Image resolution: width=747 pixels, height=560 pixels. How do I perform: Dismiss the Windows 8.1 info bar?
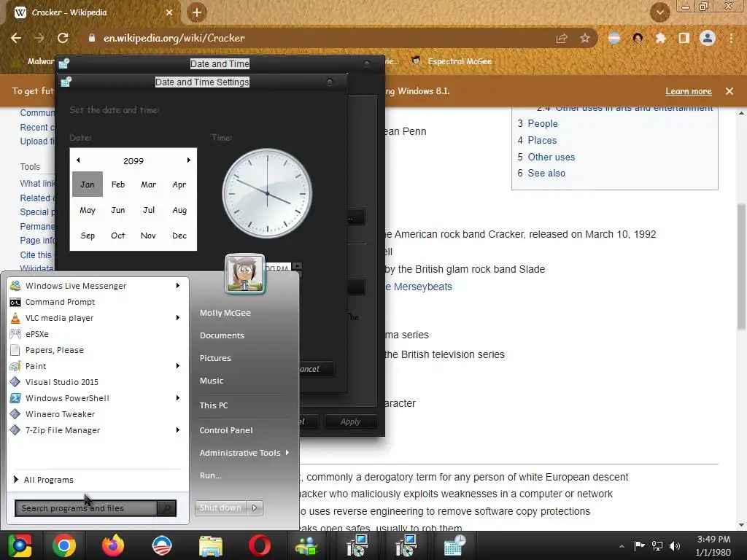tap(729, 91)
